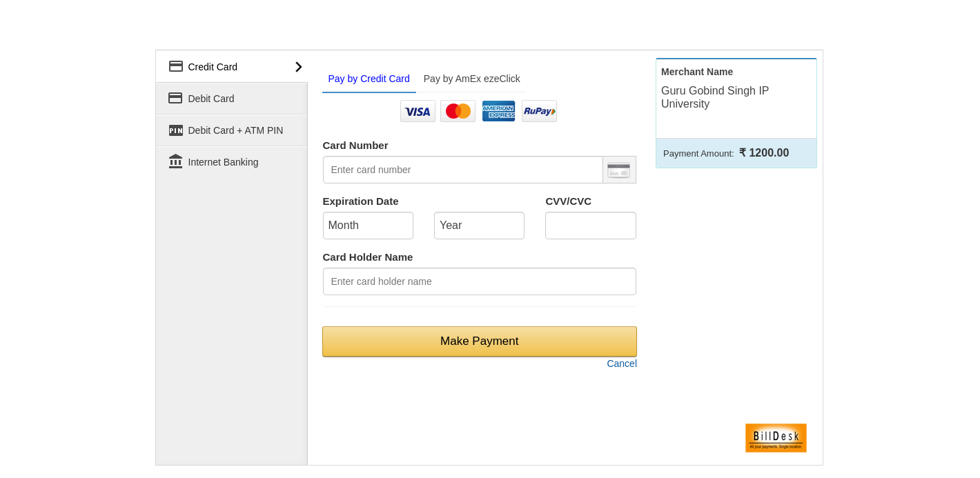This screenshot has height=478, width=980.
Task: Click the chevron arrow next to Credit Card
Action: 299,67
